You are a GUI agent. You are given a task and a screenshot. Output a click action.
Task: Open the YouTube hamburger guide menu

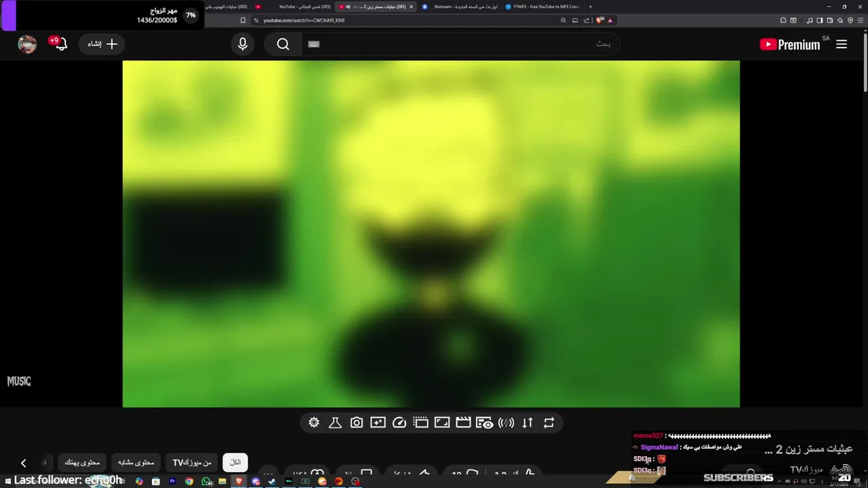click(x=842, y=44)
